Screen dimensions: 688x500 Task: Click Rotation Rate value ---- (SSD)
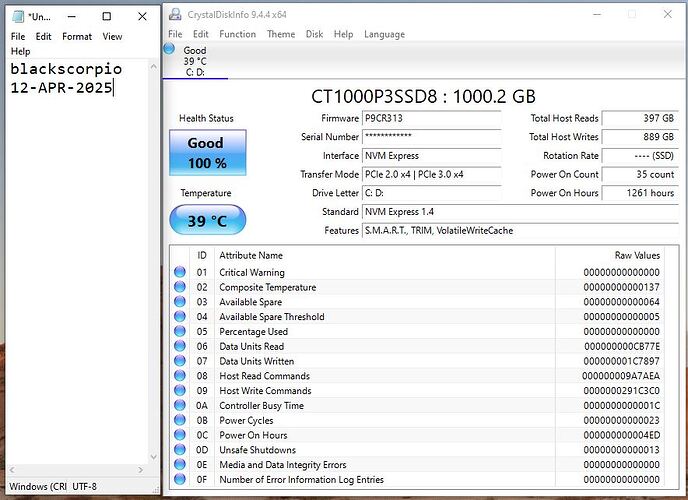pyautogui.click(x=640, y=156)
